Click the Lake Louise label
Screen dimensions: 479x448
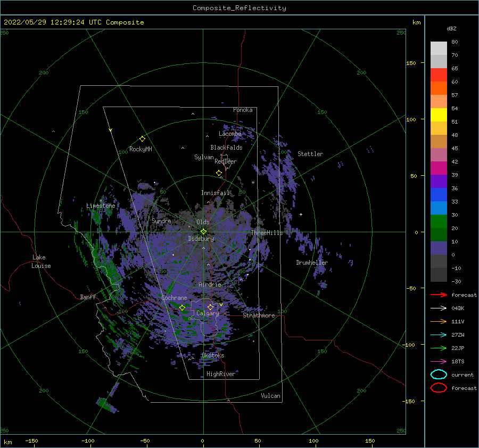[x=41, y=262]
